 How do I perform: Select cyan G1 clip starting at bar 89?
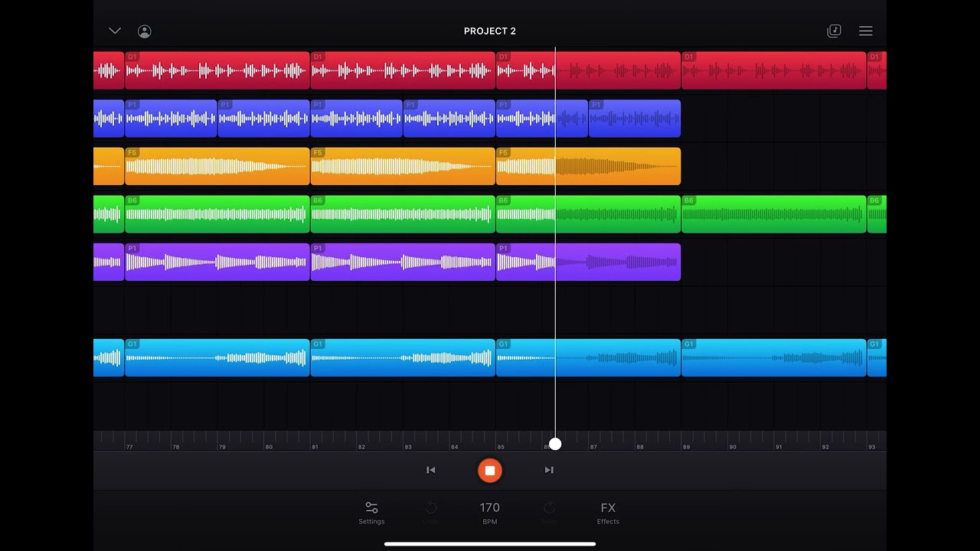tap(773, 357)
